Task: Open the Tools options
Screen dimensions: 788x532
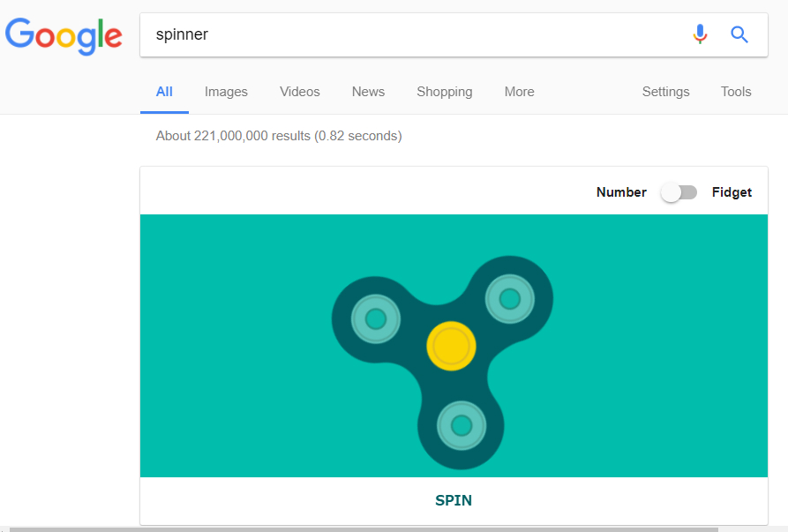Action: 736,92
